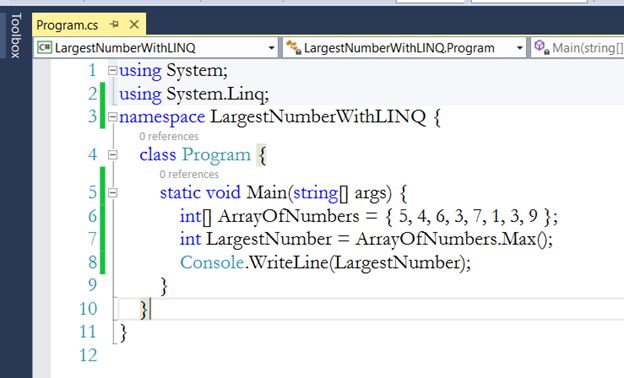Collapse the Program class at line 4
624x378 pixels.
113,155
